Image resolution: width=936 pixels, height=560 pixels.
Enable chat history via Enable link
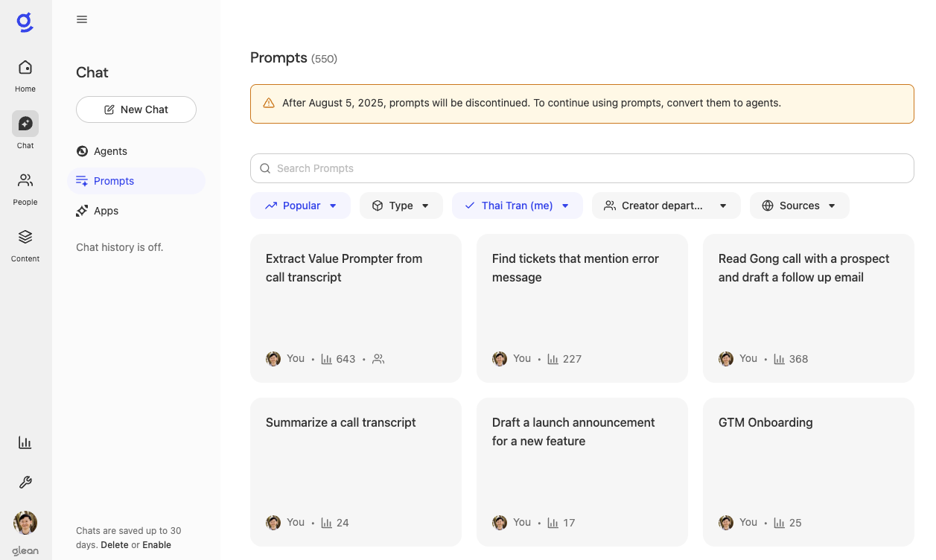coord(156,545)
